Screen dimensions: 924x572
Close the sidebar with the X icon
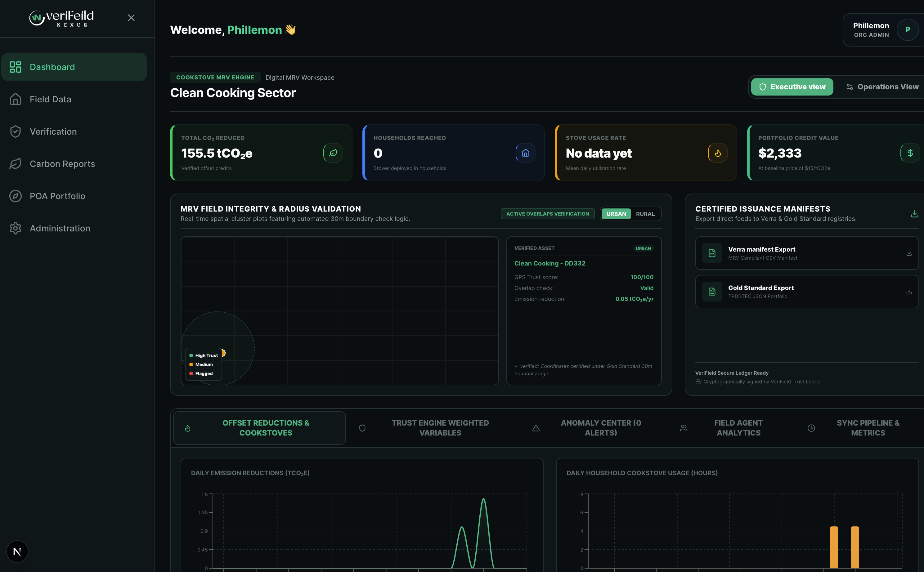(131, 18)
